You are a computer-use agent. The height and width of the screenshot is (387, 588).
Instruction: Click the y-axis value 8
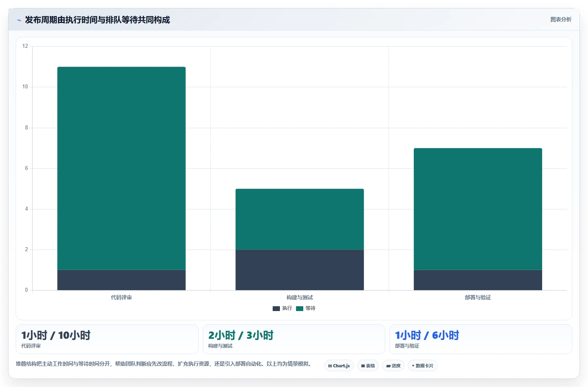coord(27,128)
